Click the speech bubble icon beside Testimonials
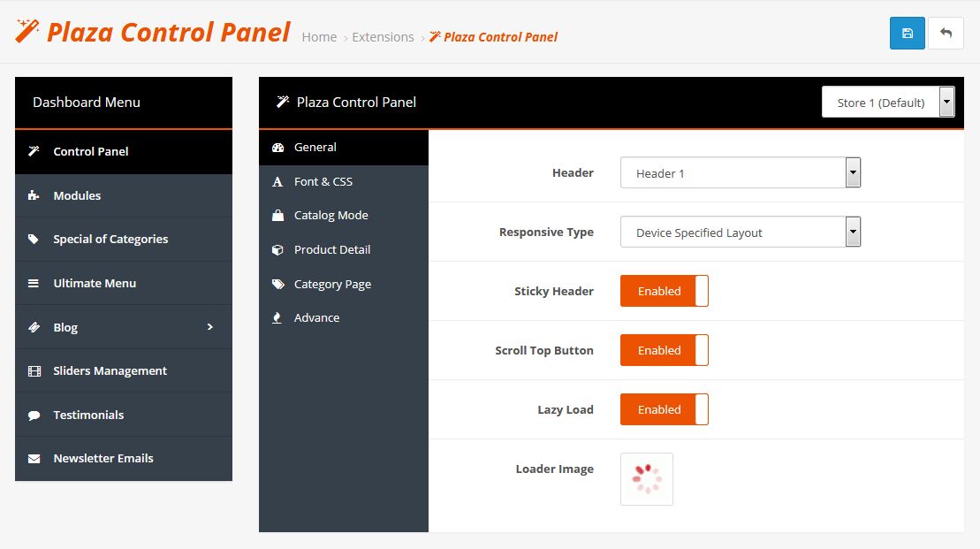The height and width of the screenshot is (549, 980). coord(34,416)
